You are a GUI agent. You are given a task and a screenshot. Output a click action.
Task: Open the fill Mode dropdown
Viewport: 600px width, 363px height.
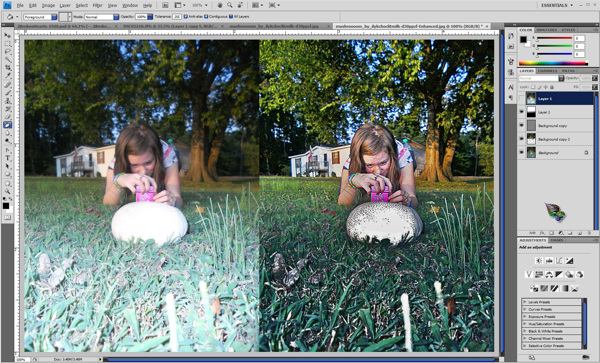pyautogui.click(x=101, y=17)
